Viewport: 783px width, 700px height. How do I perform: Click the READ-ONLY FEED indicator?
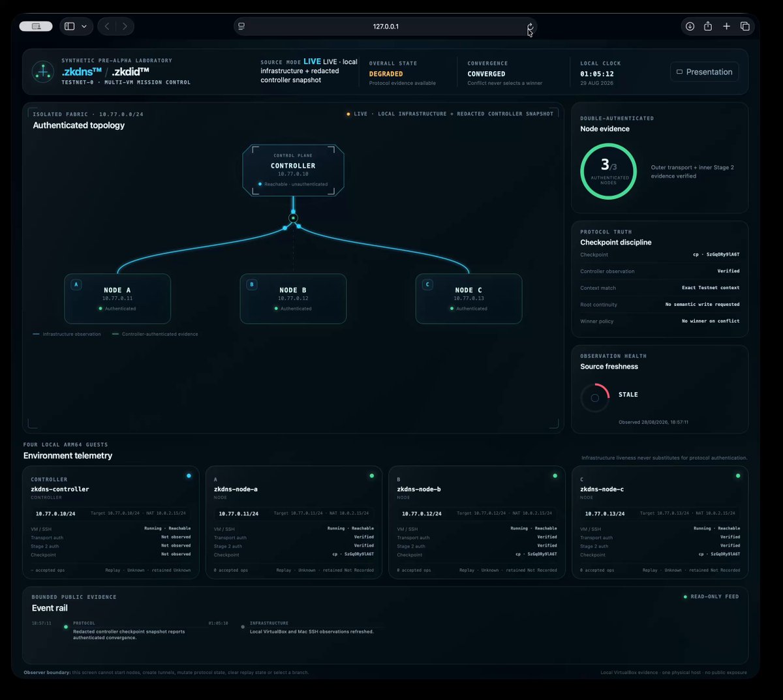711,596
